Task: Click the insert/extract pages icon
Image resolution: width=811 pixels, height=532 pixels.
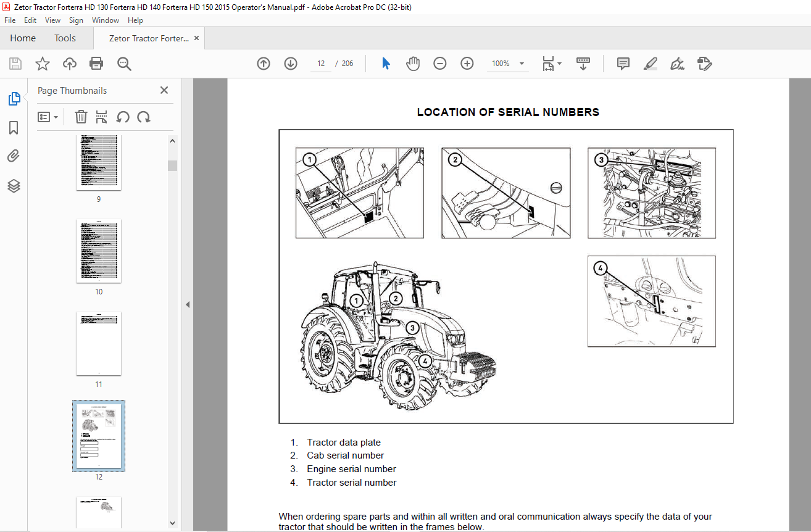Action: (102, 117)
